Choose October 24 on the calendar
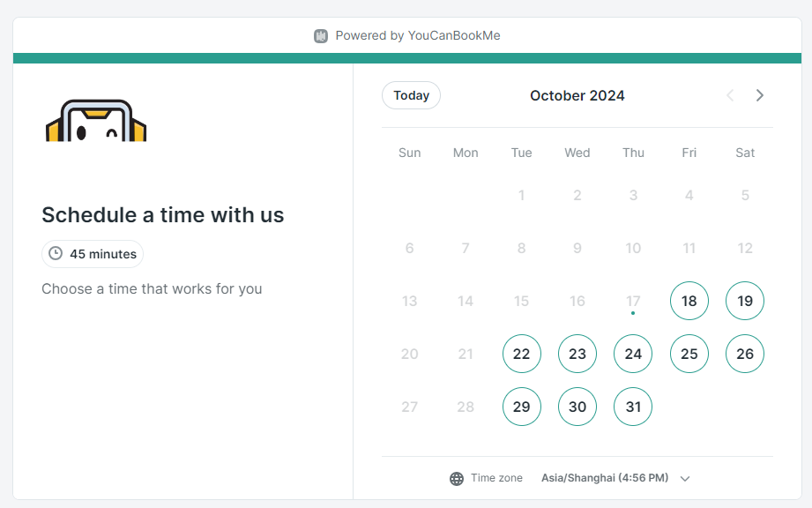 pos(633,354)
